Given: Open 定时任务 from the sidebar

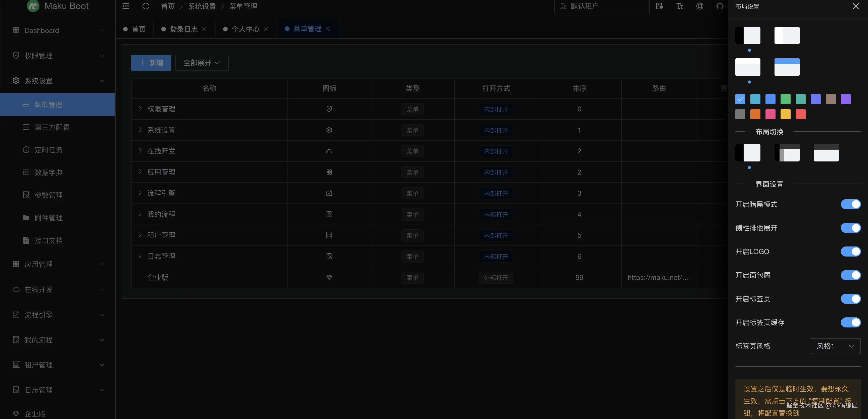Looking at the screenshot, I should click(x=48, y=150).
